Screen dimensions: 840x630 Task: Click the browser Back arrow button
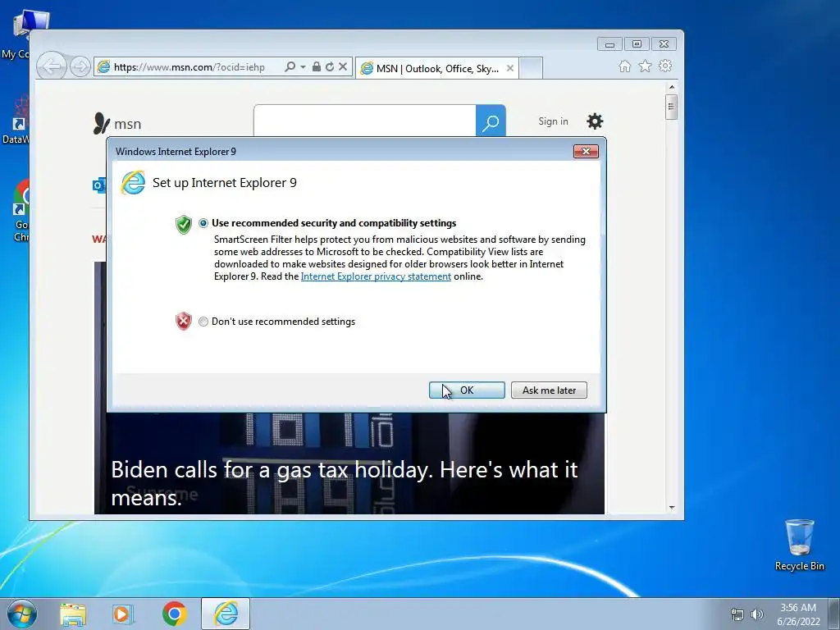coord(52,67)
